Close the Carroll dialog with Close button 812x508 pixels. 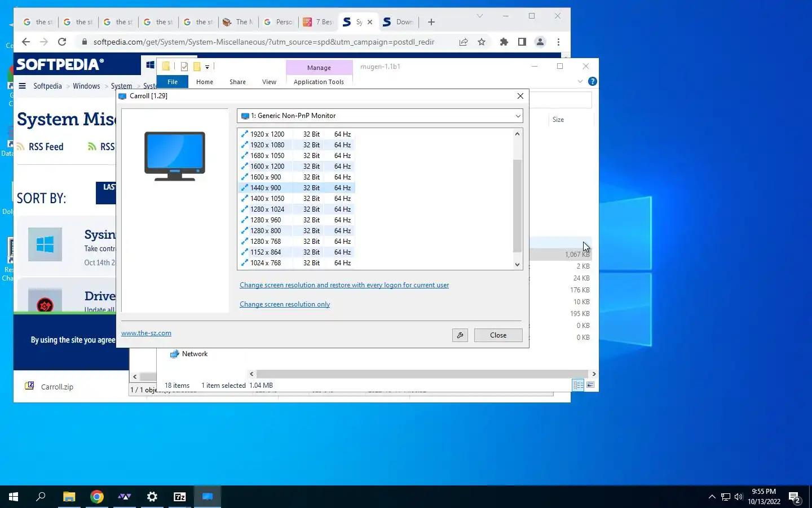pyautogui.click(x=498, y=335)
